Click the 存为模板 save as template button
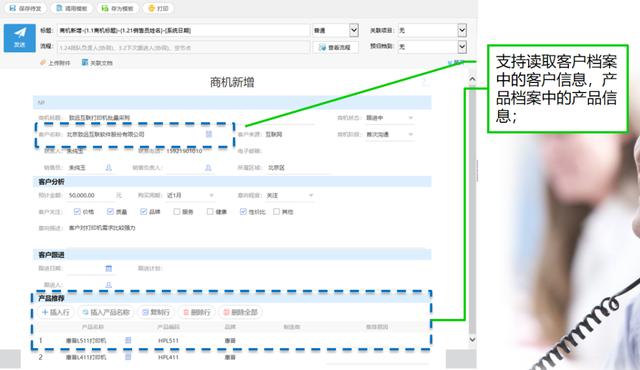This screenshot has height=370, width=640. click(118, 8)
